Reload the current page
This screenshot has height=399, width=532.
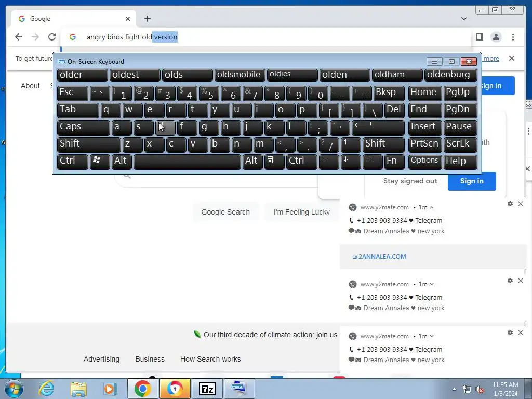(x=51, y=37)
